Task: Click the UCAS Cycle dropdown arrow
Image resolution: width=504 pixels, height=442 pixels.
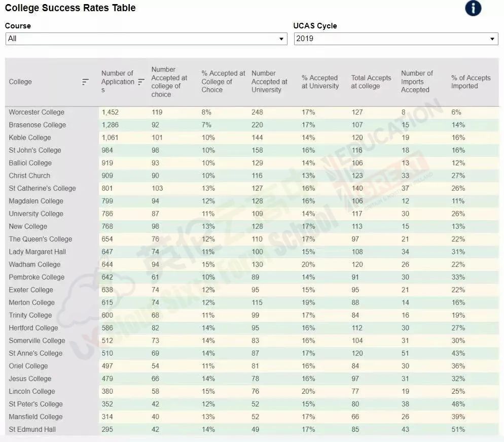Action: pos(492,39)
